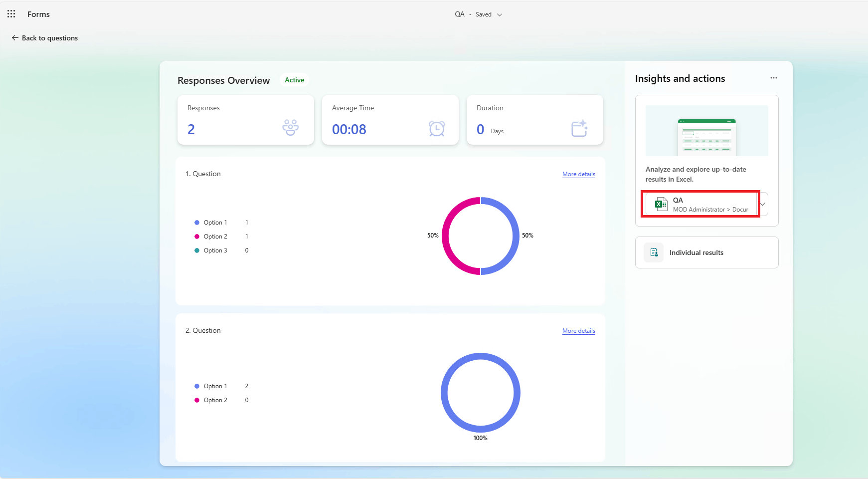868x479 pixels.
Task: Open More details for Question 2
Action: (x=579, y=331)
